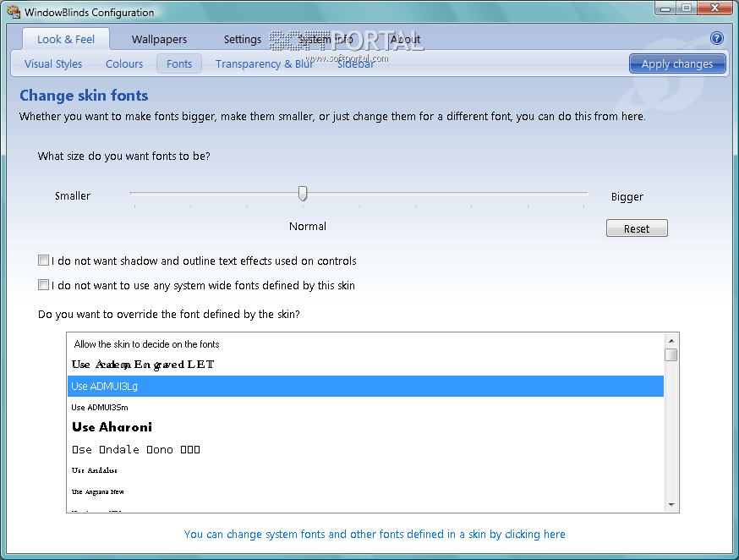Select Use Academy Engraved LET font
The width and height of the screenshot is (739, 560).
pos(365,365)
